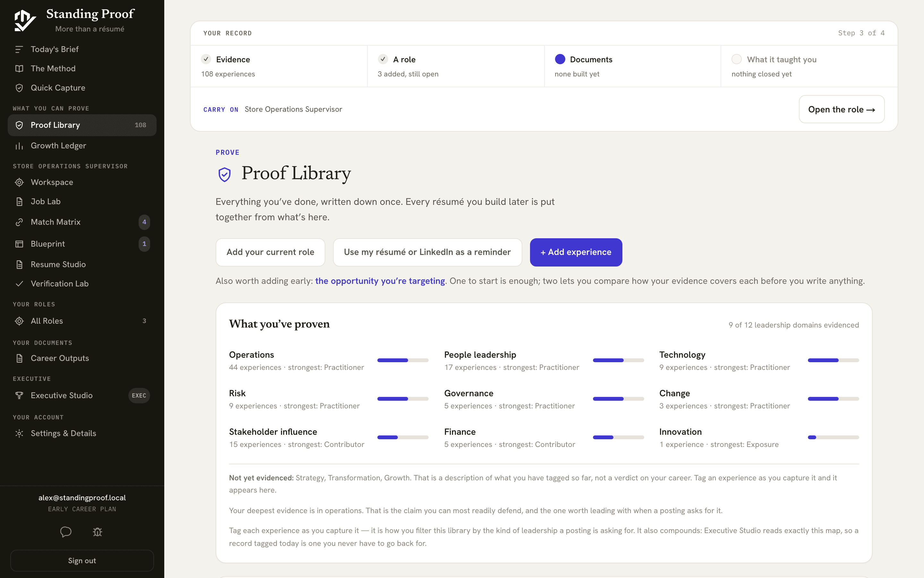The height and width of the screenshot is (578, 924).
Task: Click the Verification Lab checkmark icon
Action: (x=19, y=284)
